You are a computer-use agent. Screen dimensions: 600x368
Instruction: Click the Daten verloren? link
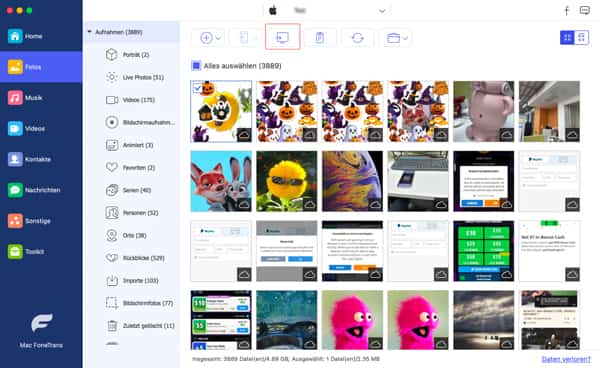click(x=566, y=359)
